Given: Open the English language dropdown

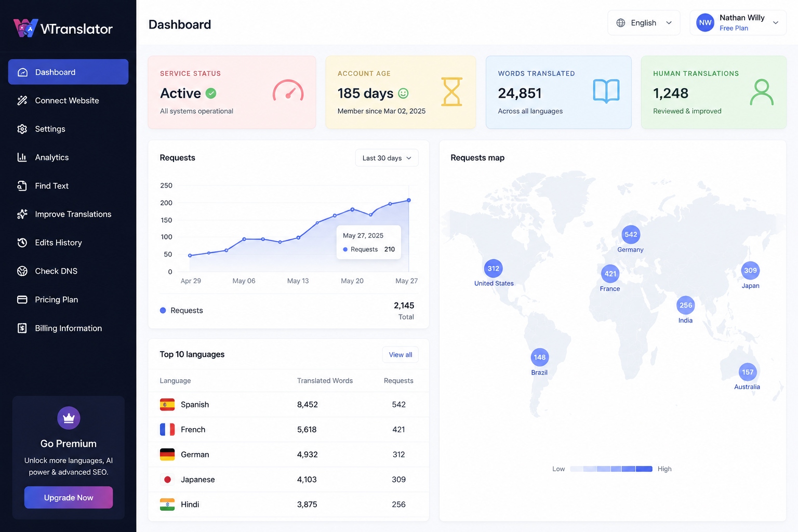Looking at the screenshot, I should pos(644,23).
